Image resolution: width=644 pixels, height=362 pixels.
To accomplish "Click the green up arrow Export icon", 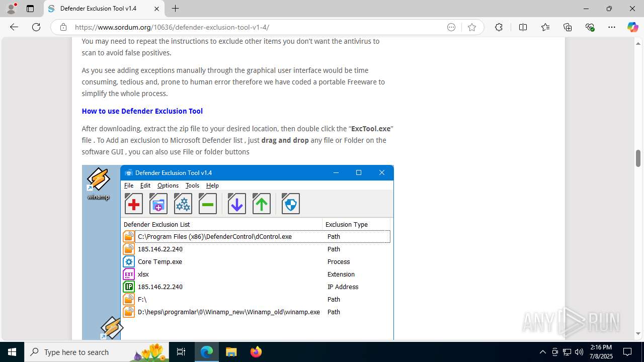I will pyautogui.click(x=262, y=204).
